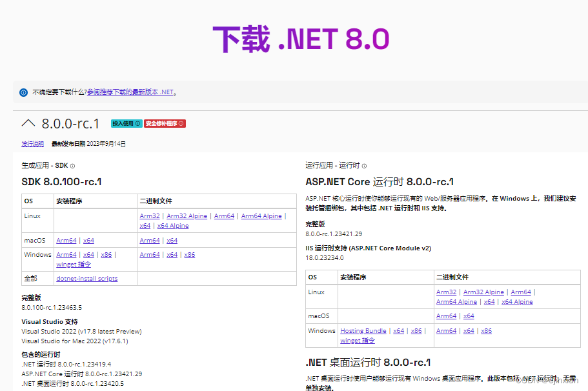
Task: Download ASP.NET Core Linux Arm32 Alpine binary
Action: [x=483, y=292]
